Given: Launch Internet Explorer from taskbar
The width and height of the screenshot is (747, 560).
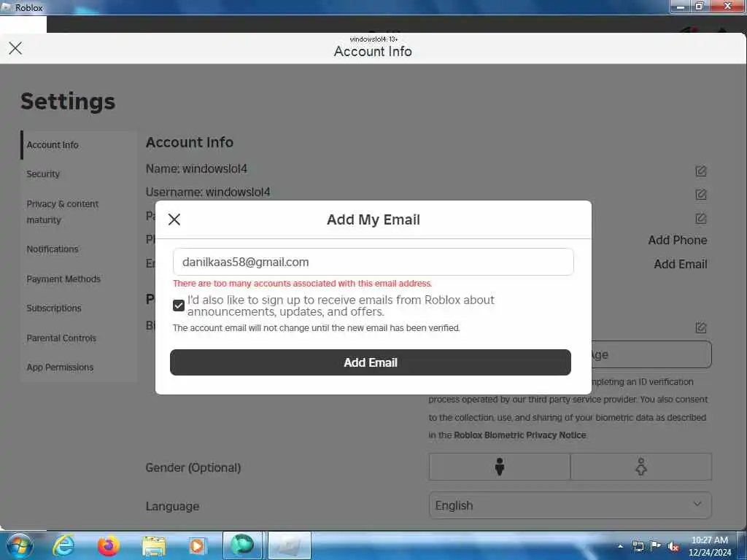Looking at the screenshot, I should point(63,545).
